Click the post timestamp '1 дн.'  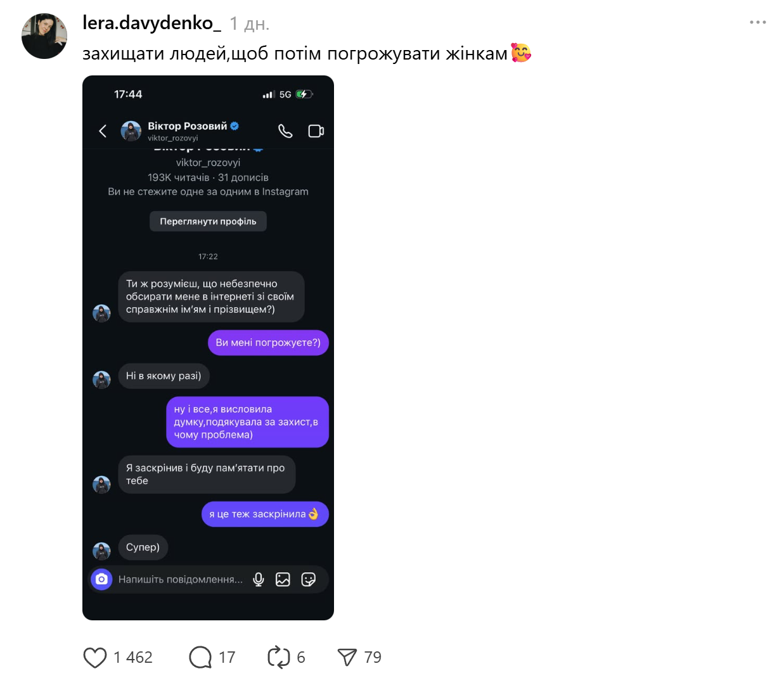click(x=249, y=24)
